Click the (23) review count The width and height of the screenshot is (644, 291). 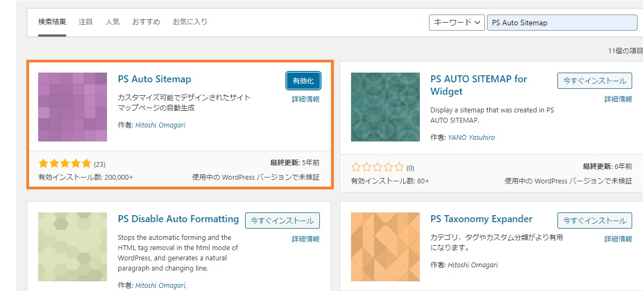pyautogui.click(x=100, y=165)
